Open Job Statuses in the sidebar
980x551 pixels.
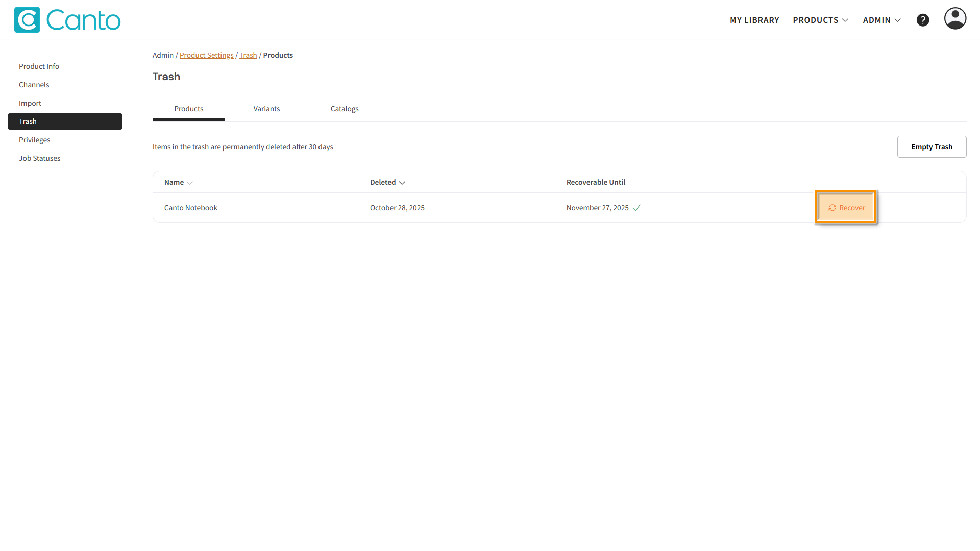click(65, 158)
